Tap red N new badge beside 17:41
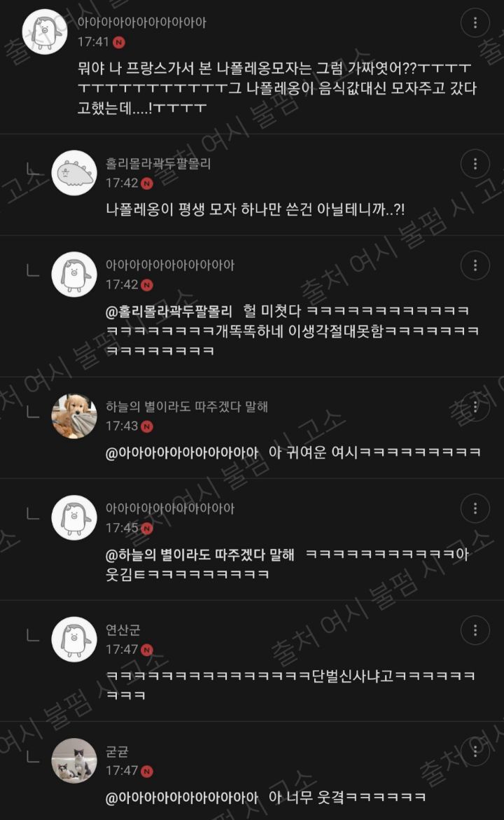Viewport: 504px width, 820px height. (119, 42)
